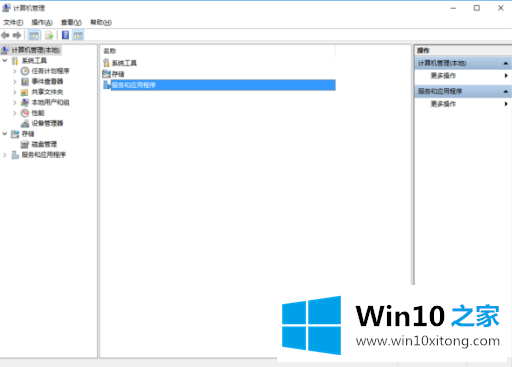Expand the 任务计划程序 tree node
512x367 pixels.
pos(15,71)
